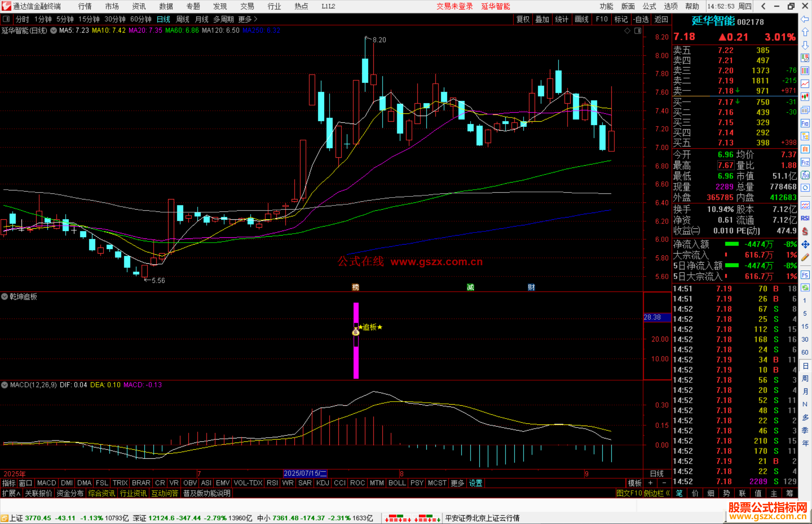Zoom in the chart with the plus button

[650, 483]
